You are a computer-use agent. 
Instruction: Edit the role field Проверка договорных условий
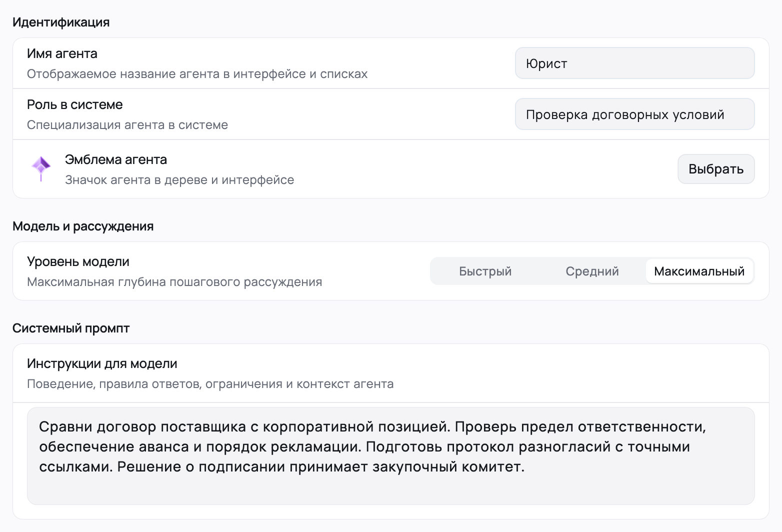pyautogui.click(x=634, y=114)
